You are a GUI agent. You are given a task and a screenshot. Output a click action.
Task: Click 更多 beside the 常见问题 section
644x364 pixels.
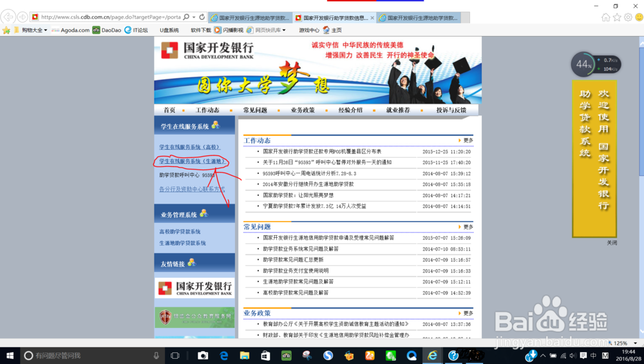[x=468, y=227]
